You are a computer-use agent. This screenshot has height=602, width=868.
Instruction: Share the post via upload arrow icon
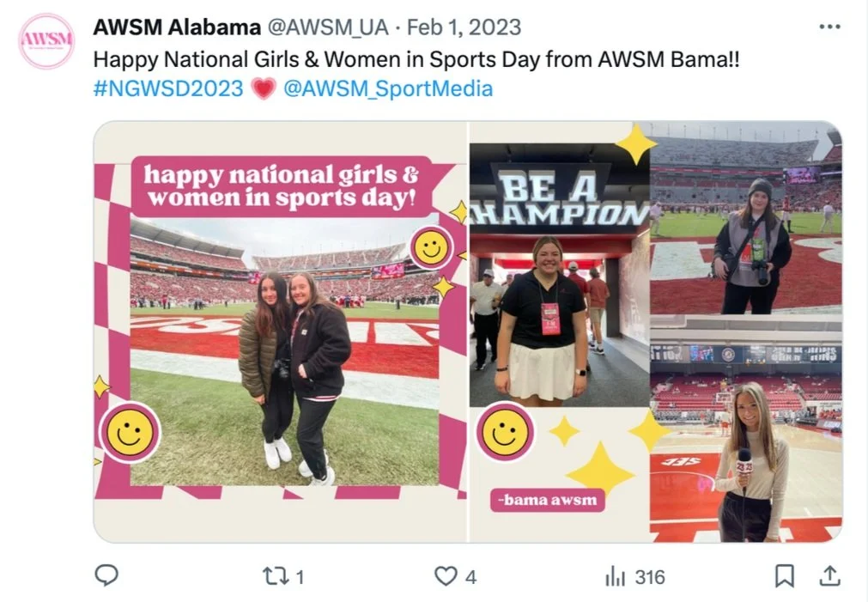(829, 576)
